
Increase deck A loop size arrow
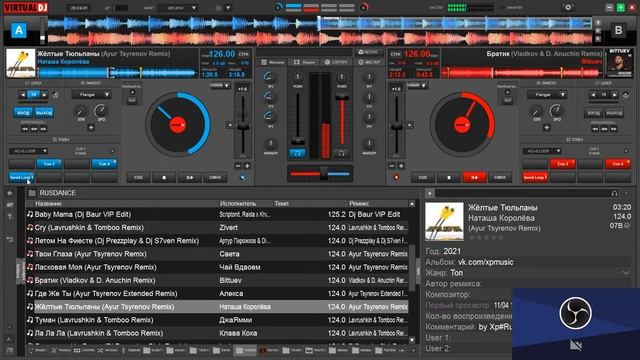click(x=44, y=95)
